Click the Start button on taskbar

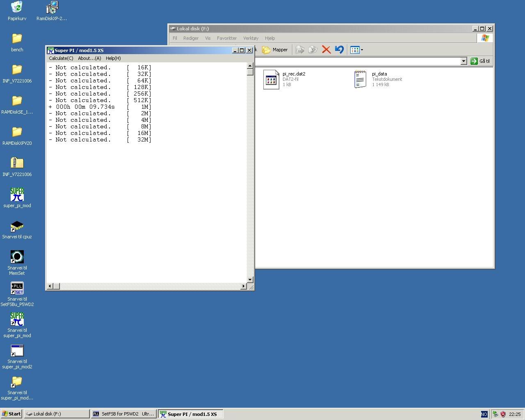point(11,414)
